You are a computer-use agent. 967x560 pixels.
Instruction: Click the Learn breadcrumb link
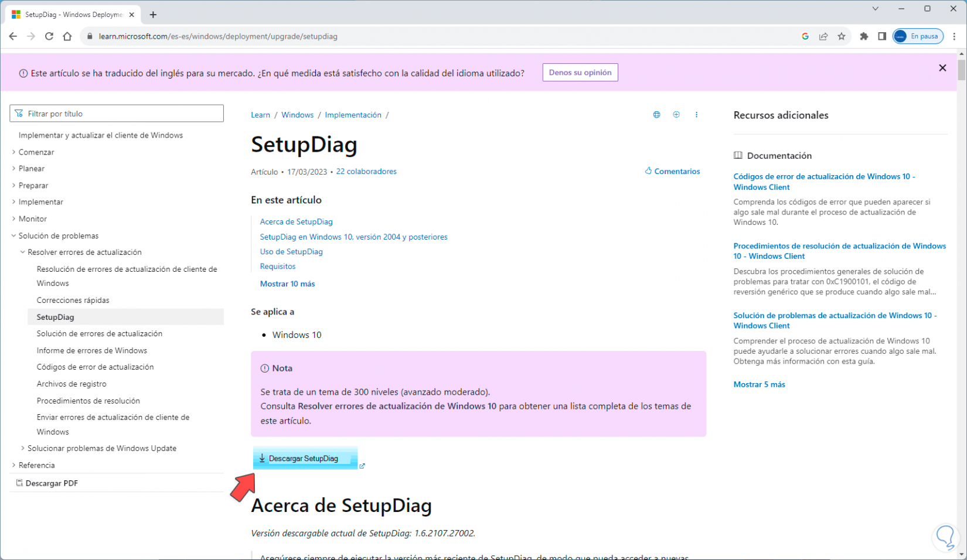coord(261,115)
